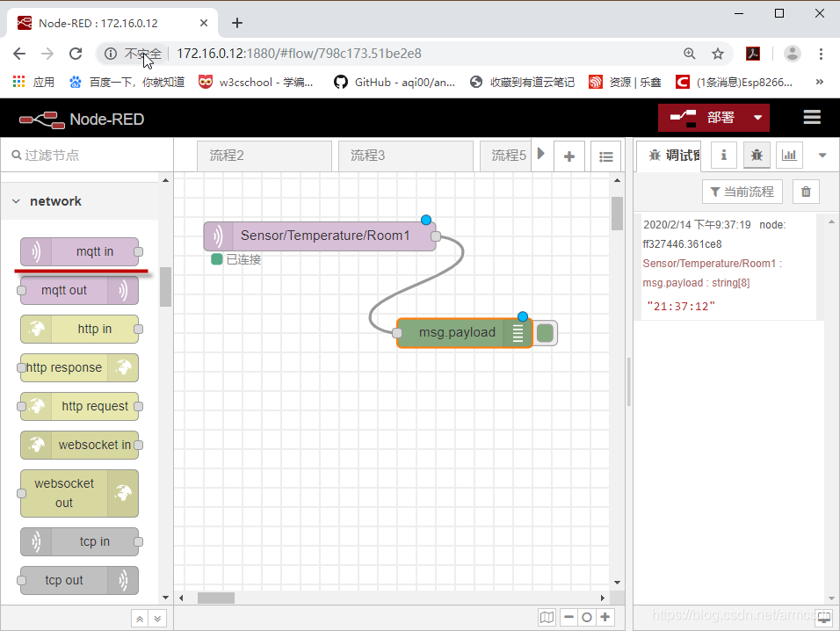840x631 pixels.
Task: Click the browser back arrow
Action: click(x=19, y=54)
